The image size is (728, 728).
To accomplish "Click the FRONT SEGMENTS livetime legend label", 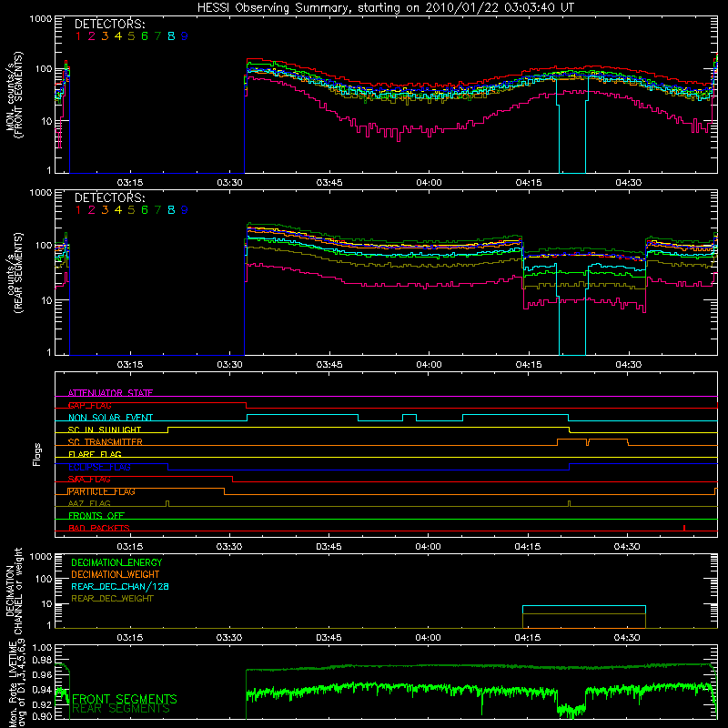I will tap(125, 699).
